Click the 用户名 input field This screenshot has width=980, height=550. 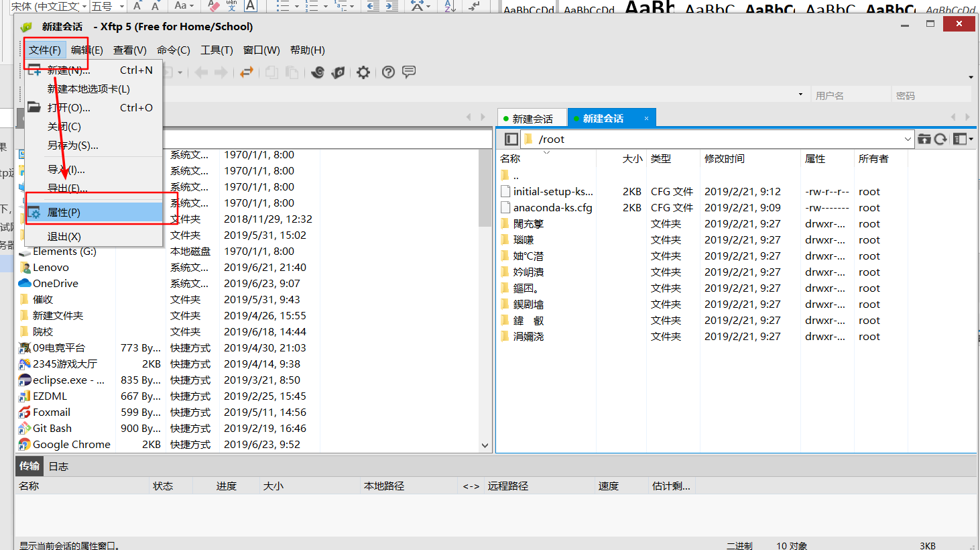coord(850,95)
